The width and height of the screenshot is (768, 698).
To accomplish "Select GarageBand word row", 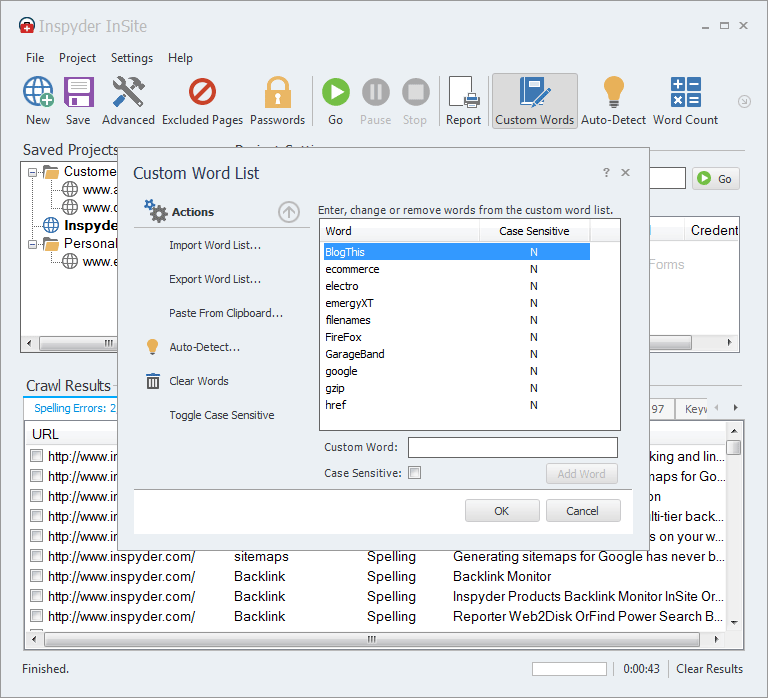I will [x=456, y=354].
